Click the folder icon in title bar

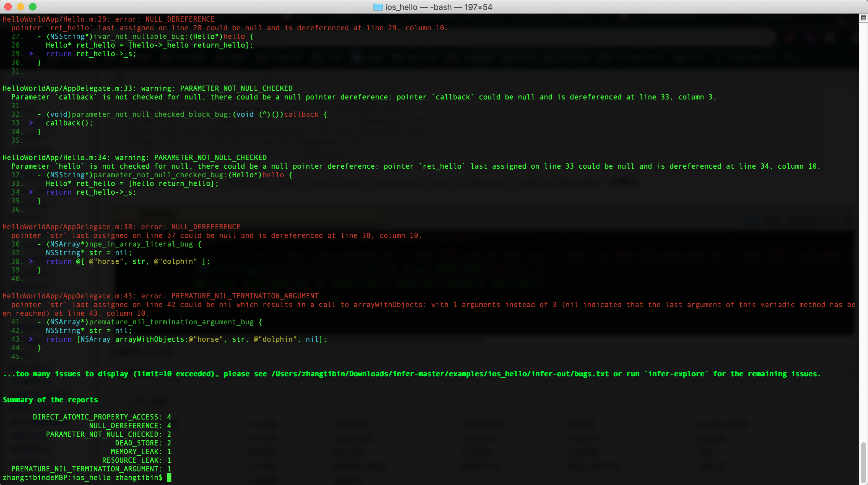click(378, 7)
